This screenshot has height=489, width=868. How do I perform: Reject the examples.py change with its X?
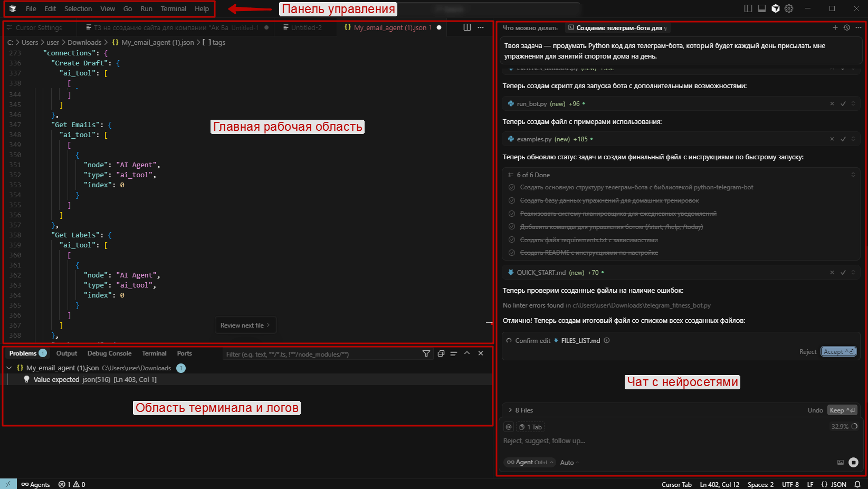tap(832, 139)
